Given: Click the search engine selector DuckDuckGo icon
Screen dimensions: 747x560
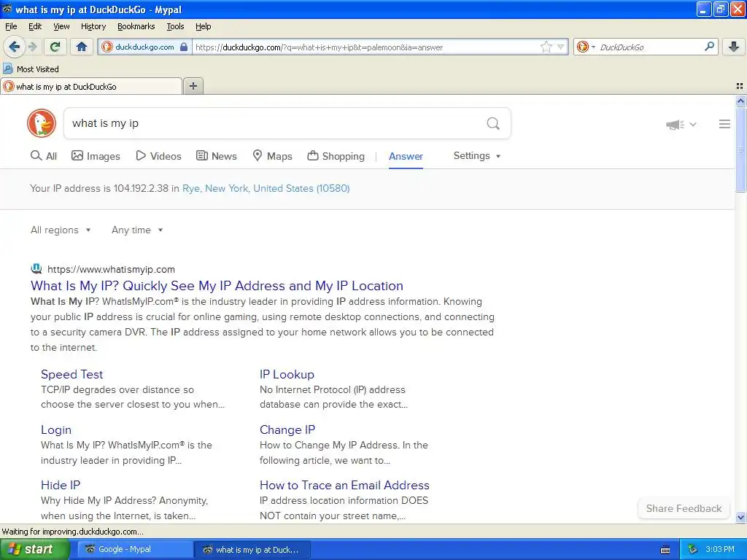Looking at the screenshot, I should (583, 47).
